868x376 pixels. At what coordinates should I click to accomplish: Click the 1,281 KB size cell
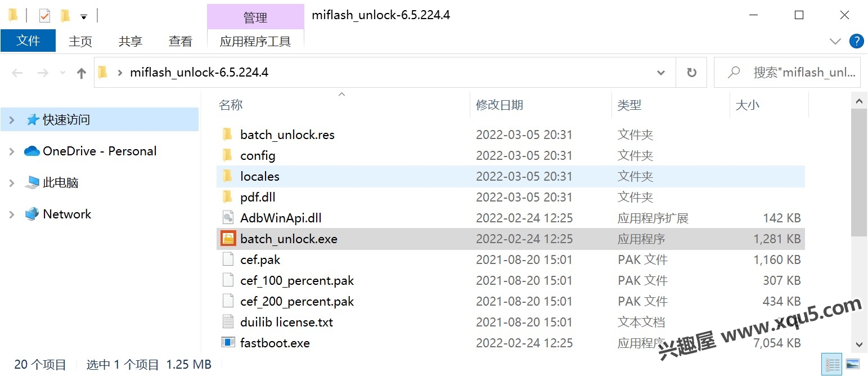(777, 239)
